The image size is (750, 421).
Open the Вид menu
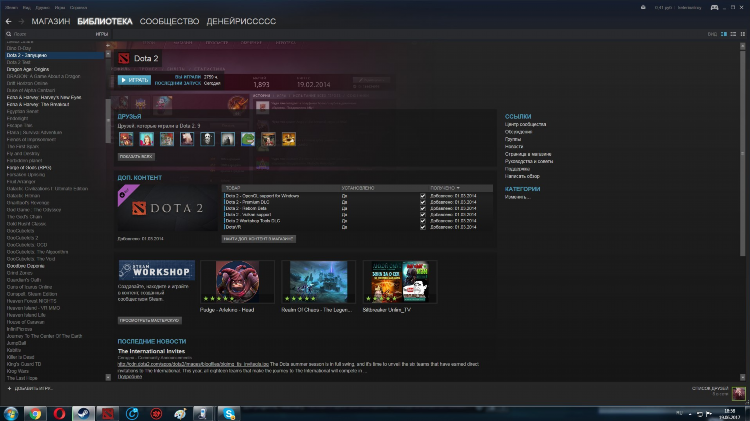pyautogui.click(x=27, y=8)
